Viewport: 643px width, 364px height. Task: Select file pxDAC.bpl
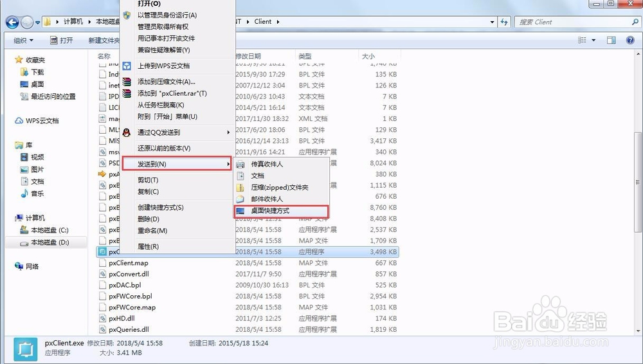click(125, 285)
